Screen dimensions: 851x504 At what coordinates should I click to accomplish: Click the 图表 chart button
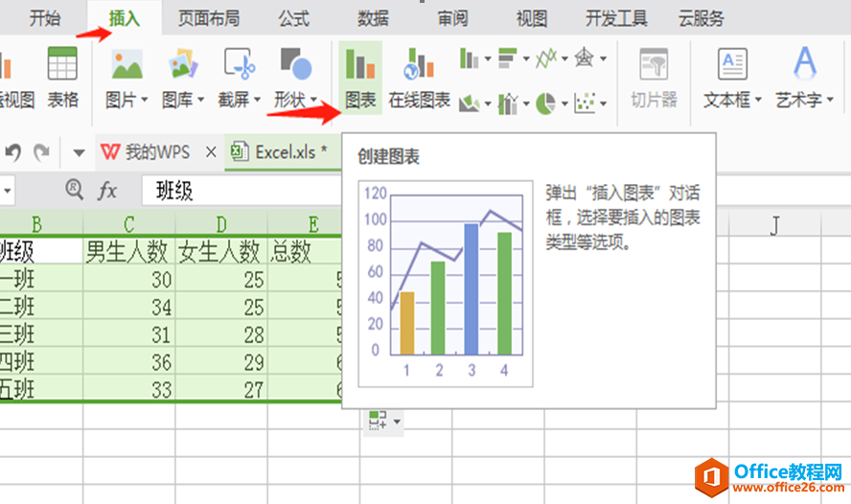[360, 78]
